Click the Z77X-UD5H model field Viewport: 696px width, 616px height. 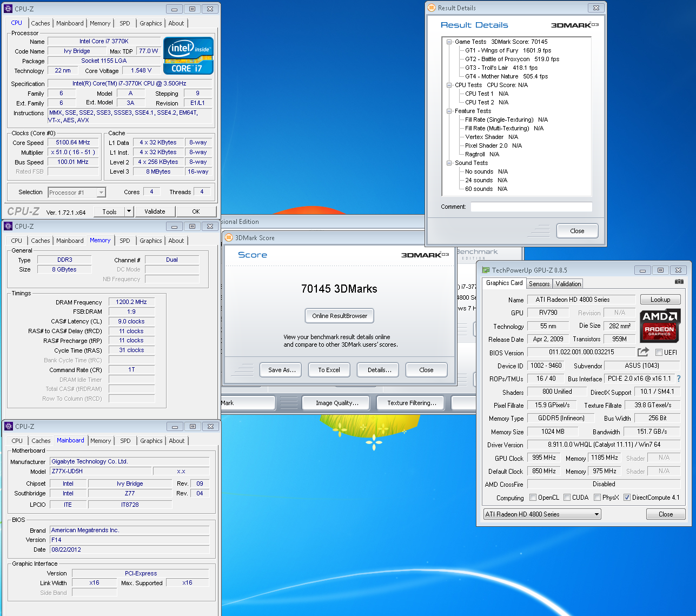pos(101,471)
